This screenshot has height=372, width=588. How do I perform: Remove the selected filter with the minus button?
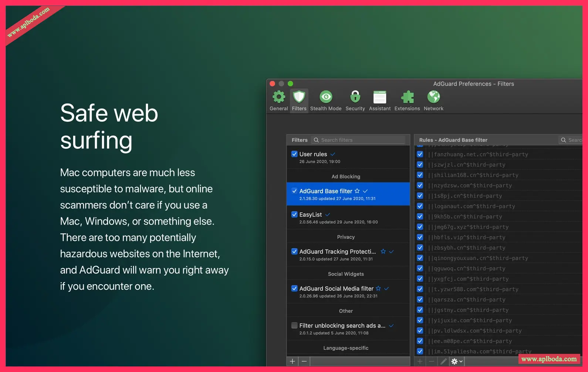point(304,361)
